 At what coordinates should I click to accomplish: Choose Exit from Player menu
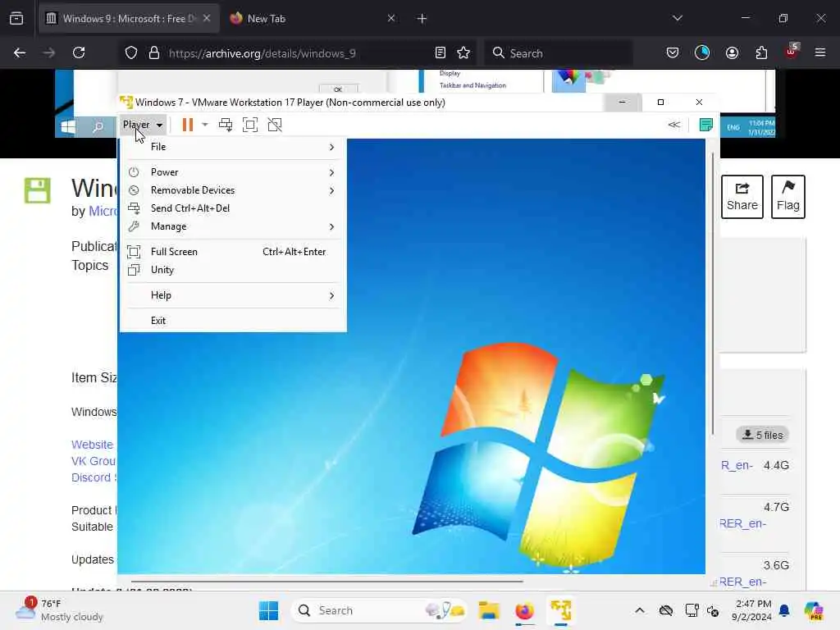tap(233, 321)
